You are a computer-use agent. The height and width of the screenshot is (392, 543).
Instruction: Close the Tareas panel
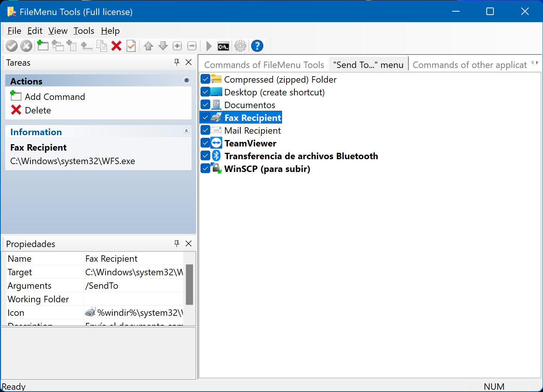pos(189,62)
